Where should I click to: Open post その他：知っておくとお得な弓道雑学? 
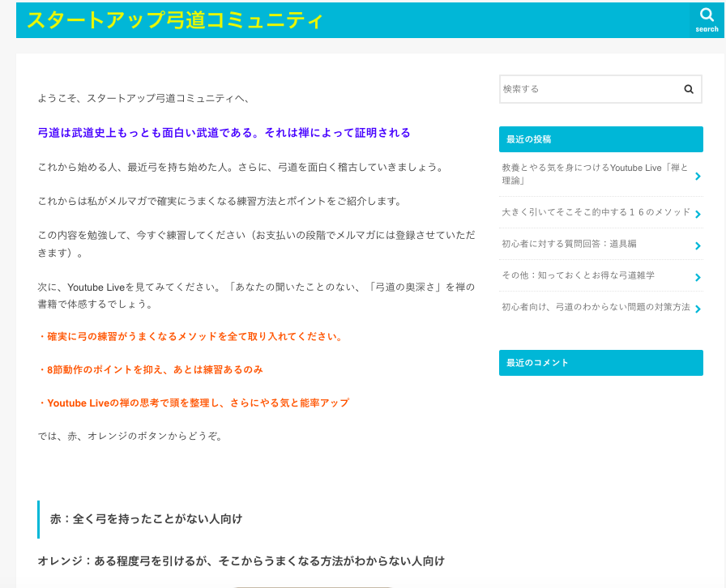(x=578, y=275)
